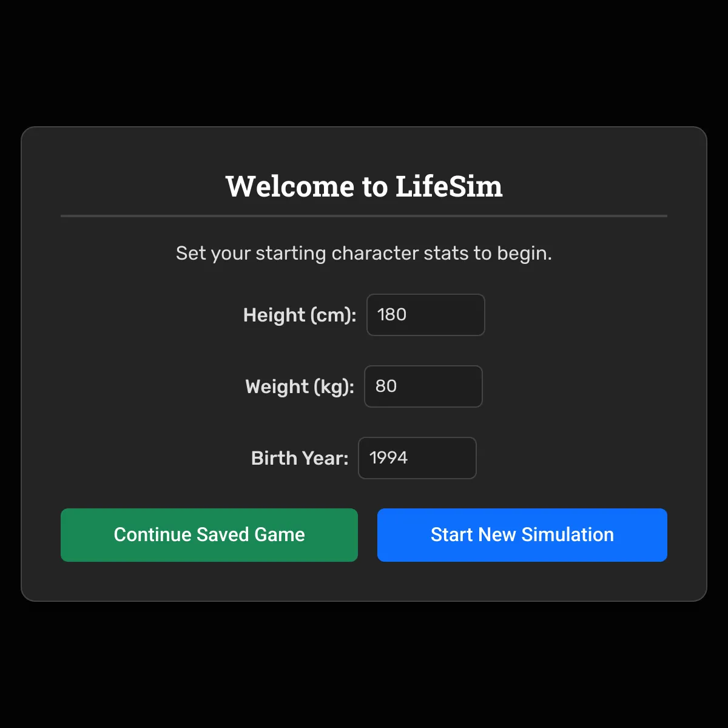The width and height of the screenshot is (728, 728).
Task: Click the green button to resume play
Action: (x=209, y=535)
